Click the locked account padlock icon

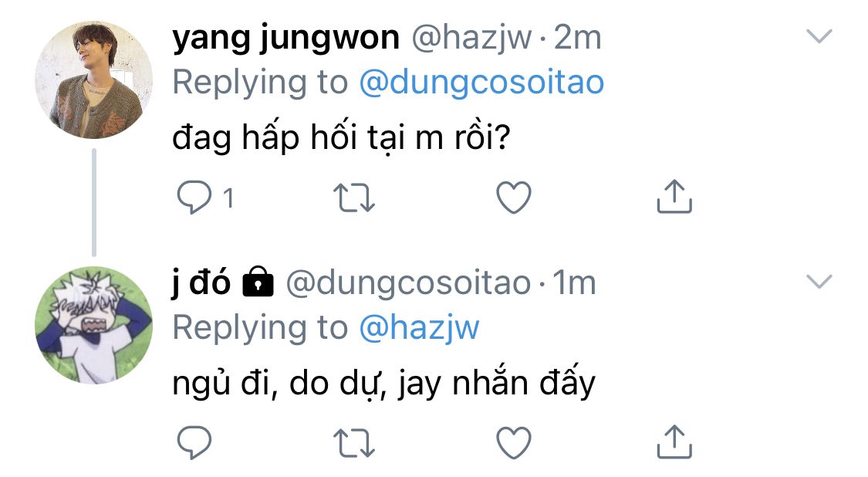point(258,284)
